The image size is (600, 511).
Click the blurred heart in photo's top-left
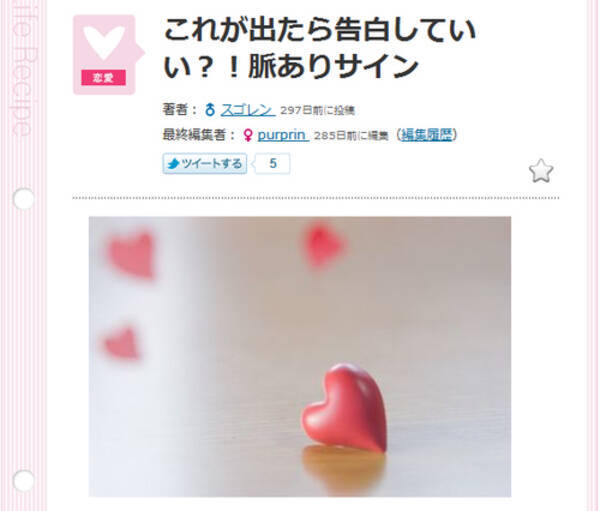(132, 254)
